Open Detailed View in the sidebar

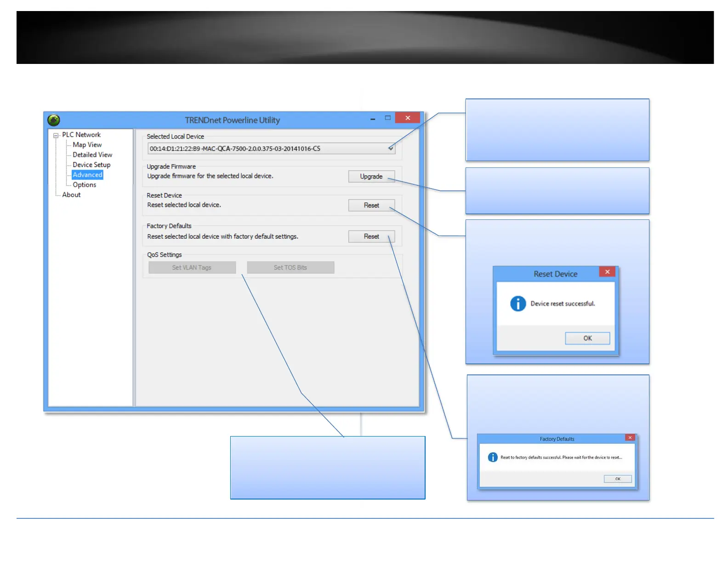tap(92, 155)
